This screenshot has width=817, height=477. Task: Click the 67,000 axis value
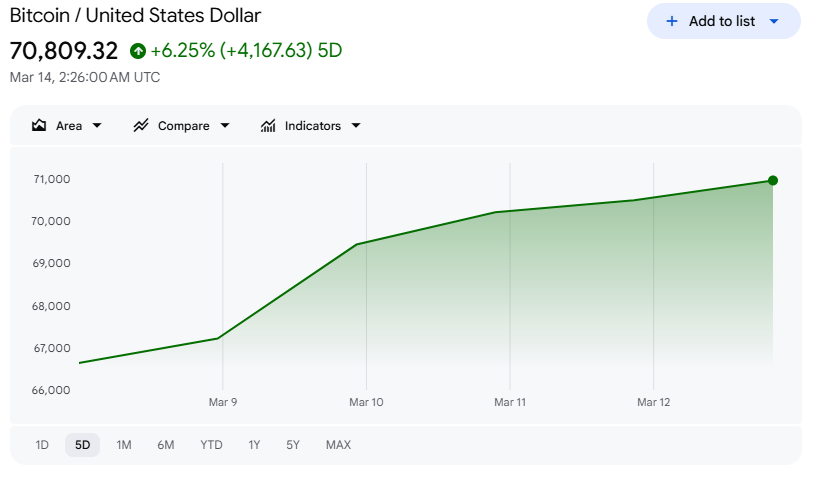52,348
